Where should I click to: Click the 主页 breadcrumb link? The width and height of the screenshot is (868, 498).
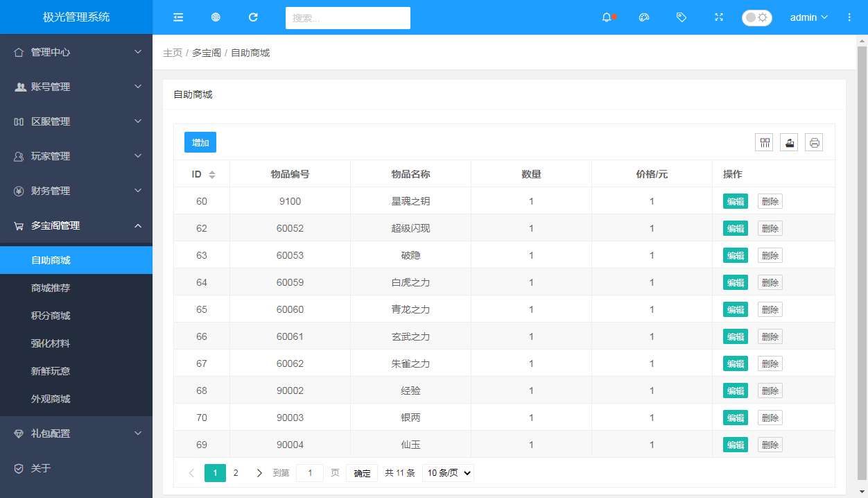173,53
